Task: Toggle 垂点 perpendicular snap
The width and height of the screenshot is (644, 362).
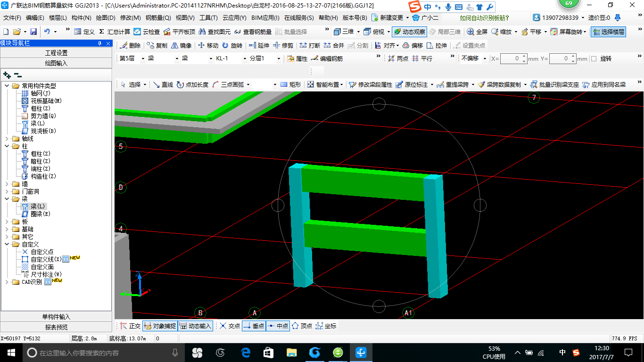Action: 254,326
